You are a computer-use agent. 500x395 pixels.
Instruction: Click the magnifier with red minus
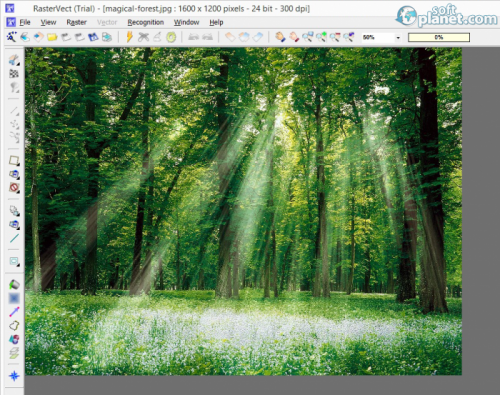tap(335, 37)
